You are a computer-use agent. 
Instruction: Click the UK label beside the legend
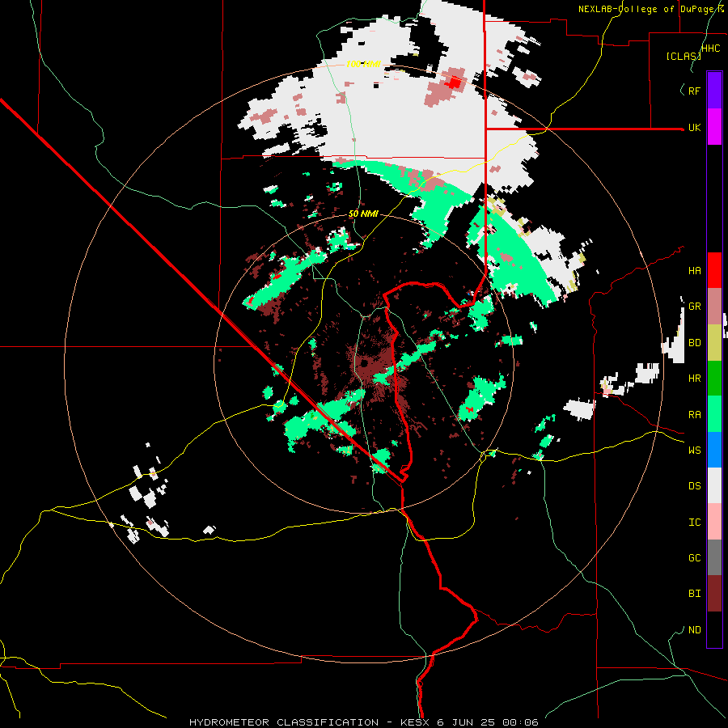click(694, 127)
